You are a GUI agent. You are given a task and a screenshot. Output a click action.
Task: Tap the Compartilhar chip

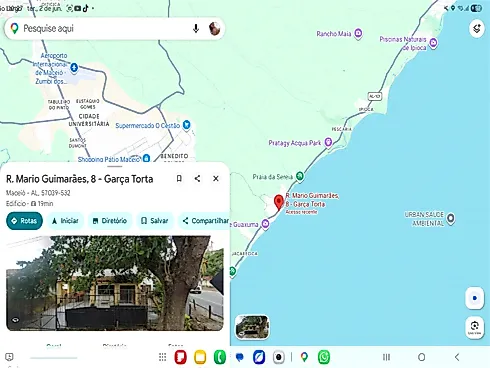point(205,221)
